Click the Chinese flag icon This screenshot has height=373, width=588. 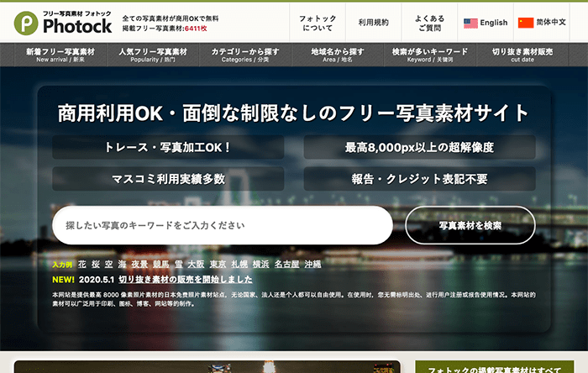526,23
